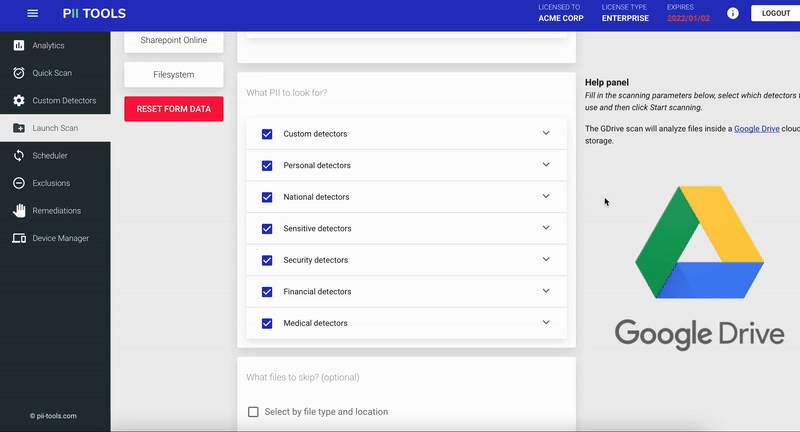Expand the National detectors chevron

point(546,196)
